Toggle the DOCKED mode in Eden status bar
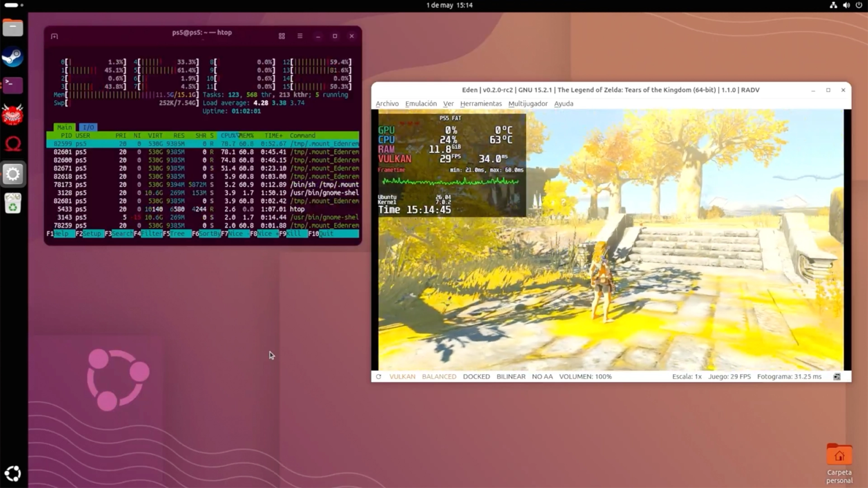The image size is (868, 488). coord(476,377)
